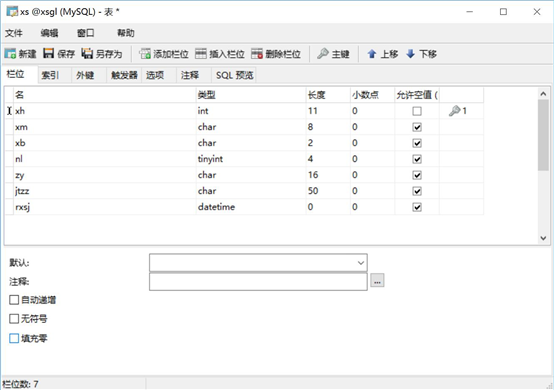Image resolution: width=554 pixels, height=390 pixels.
Task: Open the 默认 default value dropdown
Action: 361,262
